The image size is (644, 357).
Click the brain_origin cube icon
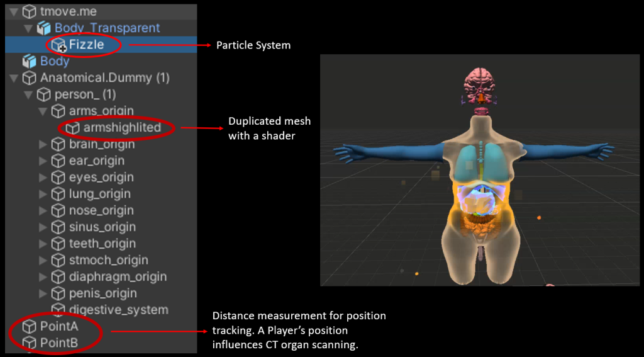click(58, 144)
